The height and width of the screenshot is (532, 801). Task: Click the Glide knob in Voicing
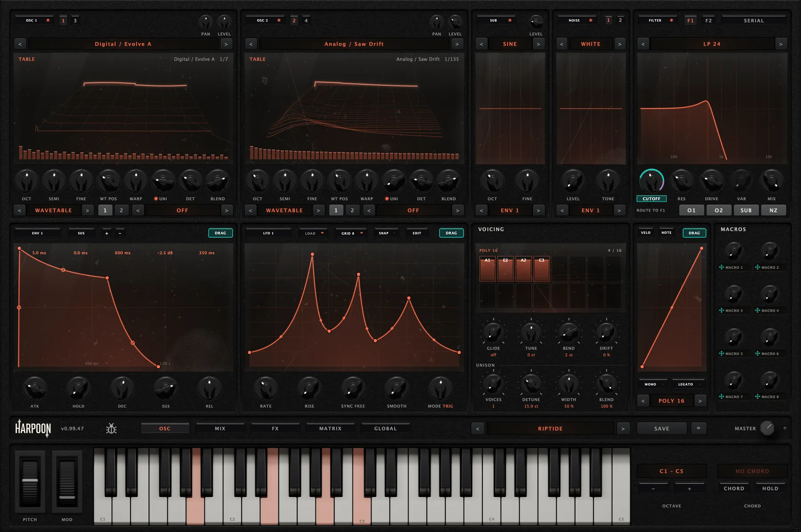493,332
